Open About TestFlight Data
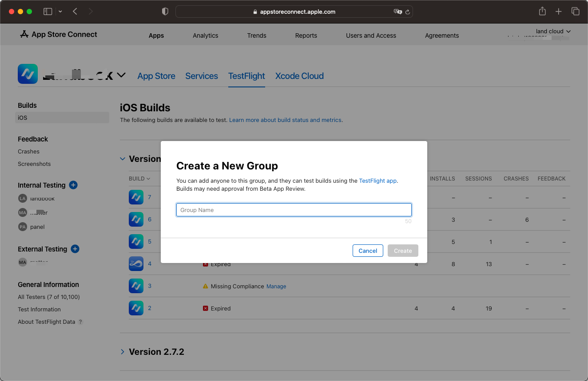This screenshot has width=588, height=381. coord(46,322)
